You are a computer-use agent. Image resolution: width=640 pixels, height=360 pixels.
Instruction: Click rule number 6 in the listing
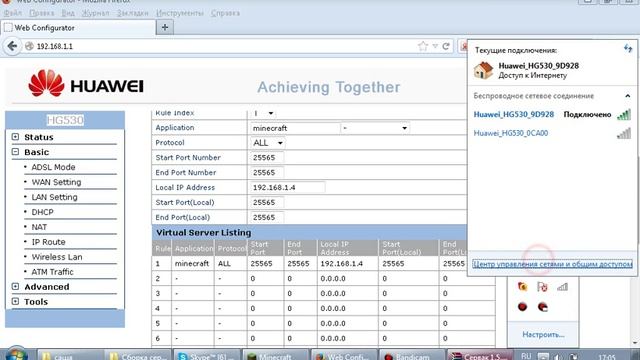tap(158, 338)
